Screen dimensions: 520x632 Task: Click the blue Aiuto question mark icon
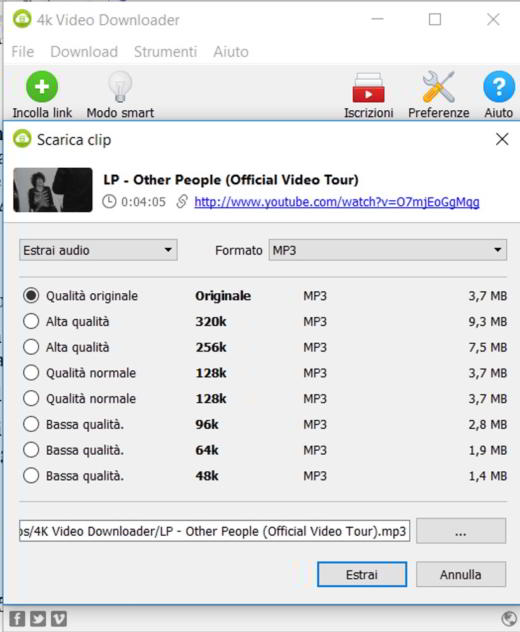pos(499,87)
